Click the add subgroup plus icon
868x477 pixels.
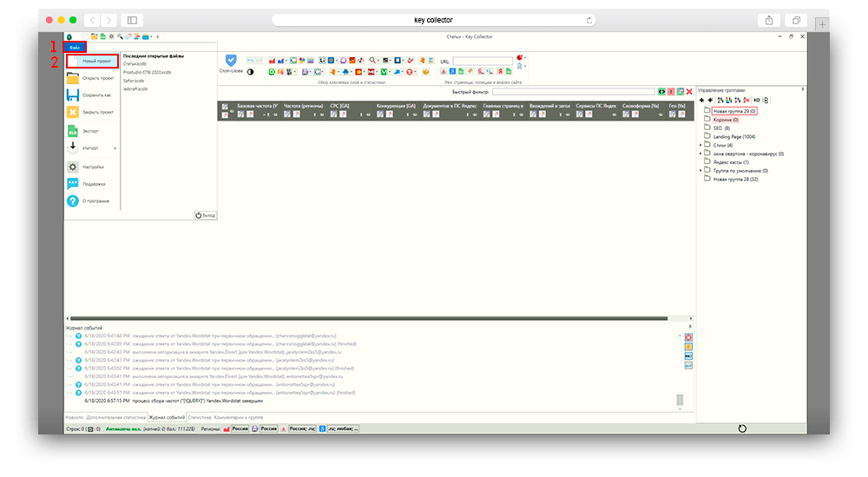pos(710,100)
